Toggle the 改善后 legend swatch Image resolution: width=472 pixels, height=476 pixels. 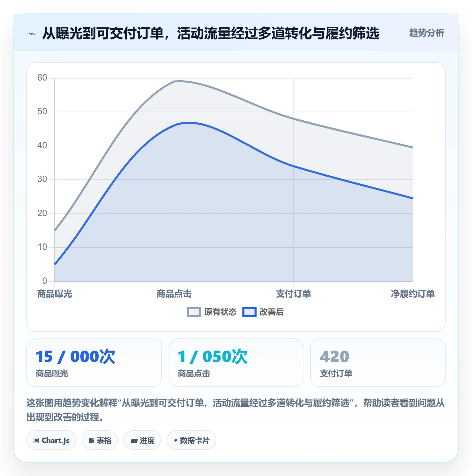pyautogui.click(x=249, y=312)
